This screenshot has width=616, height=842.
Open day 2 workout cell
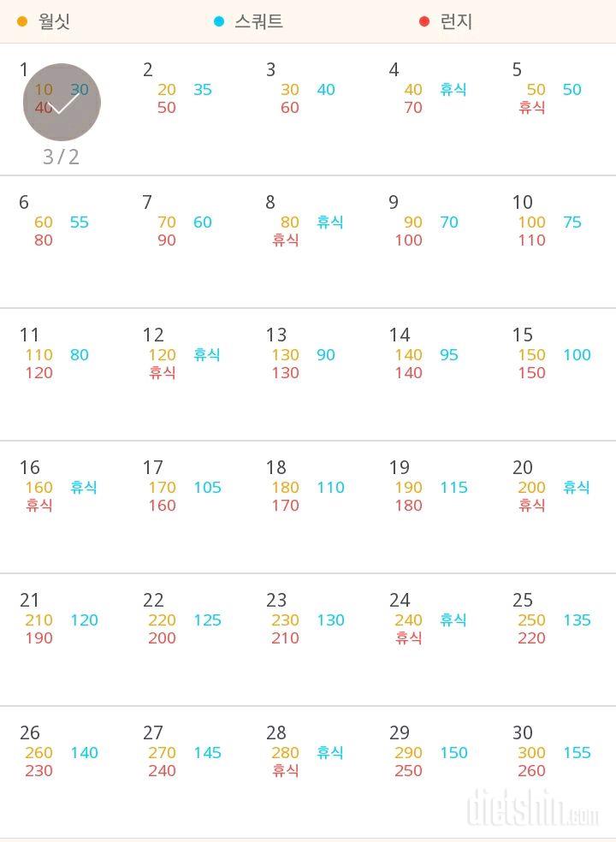185,110
